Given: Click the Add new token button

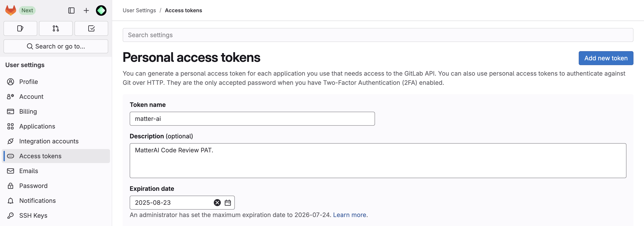Looking at the screenshot, I should [x=606, y=58].
